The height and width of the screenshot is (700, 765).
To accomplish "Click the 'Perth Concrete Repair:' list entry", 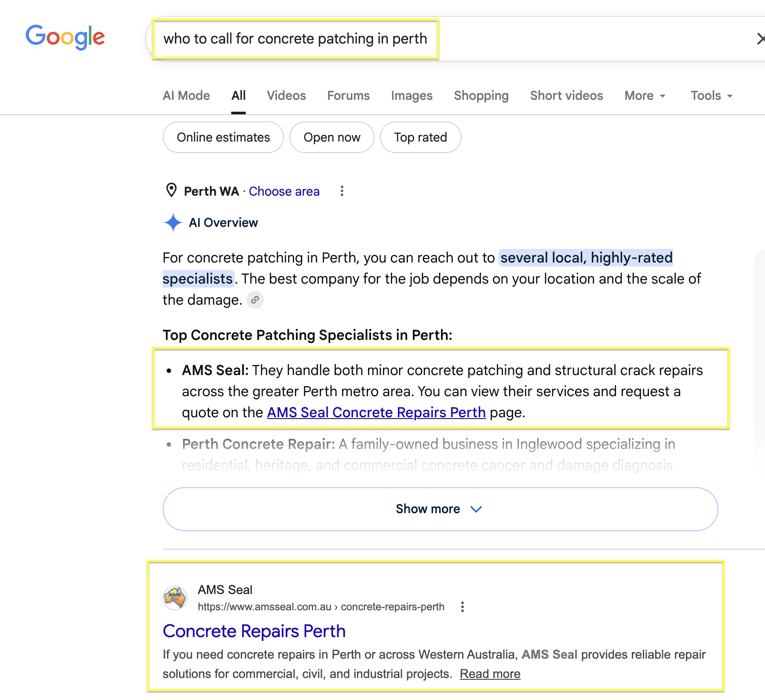I will 259,444.
